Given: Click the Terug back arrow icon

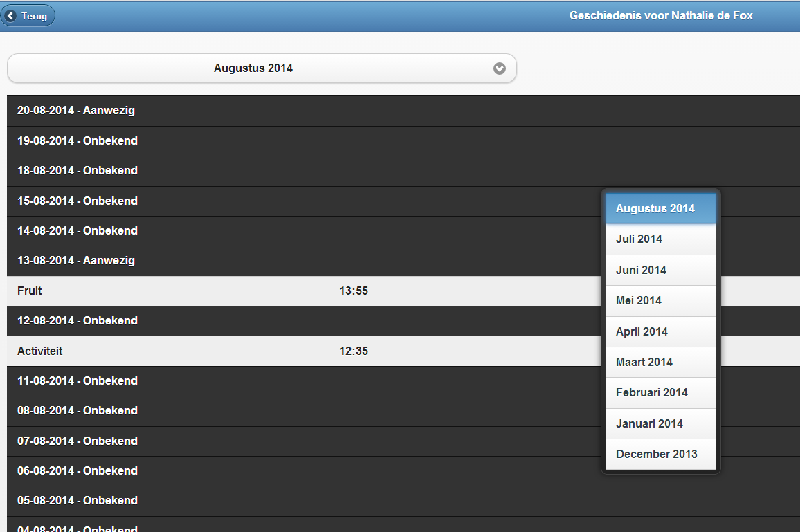Looking at the screenshot, I should point(11,16).
